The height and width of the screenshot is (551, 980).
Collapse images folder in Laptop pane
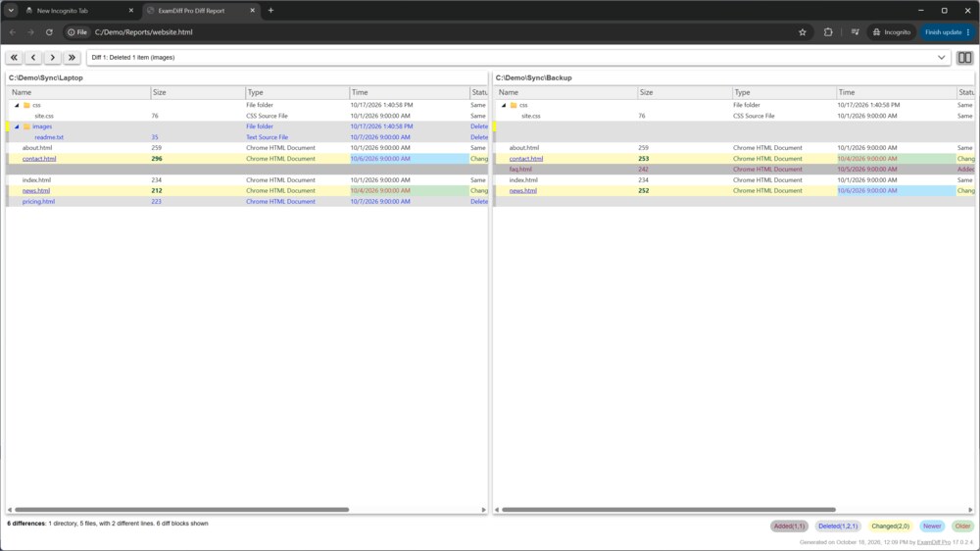(x=17, y=126)
